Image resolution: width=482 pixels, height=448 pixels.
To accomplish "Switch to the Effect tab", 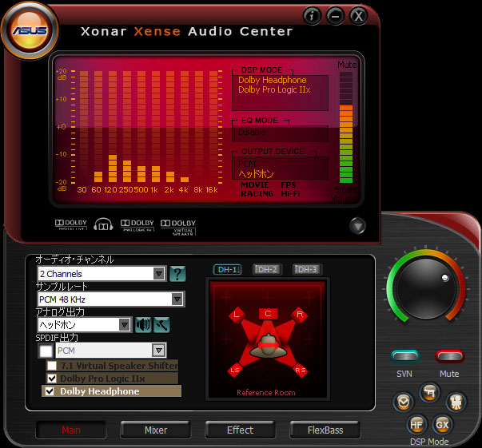I will [x=240, y=430].
